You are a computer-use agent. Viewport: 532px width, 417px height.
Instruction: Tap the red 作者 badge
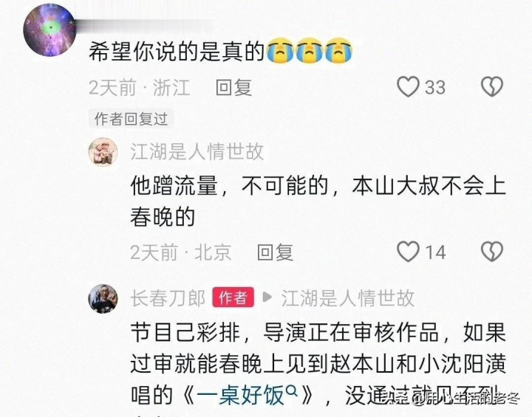(233, 297)
